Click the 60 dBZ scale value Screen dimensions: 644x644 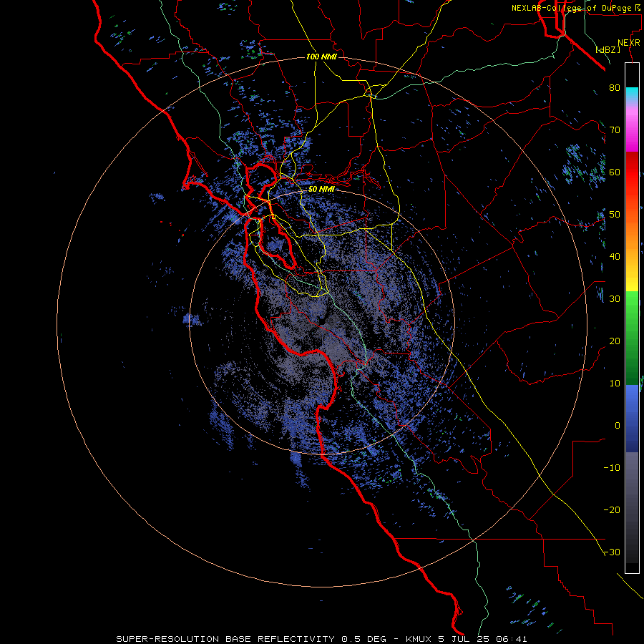(615, 172)
